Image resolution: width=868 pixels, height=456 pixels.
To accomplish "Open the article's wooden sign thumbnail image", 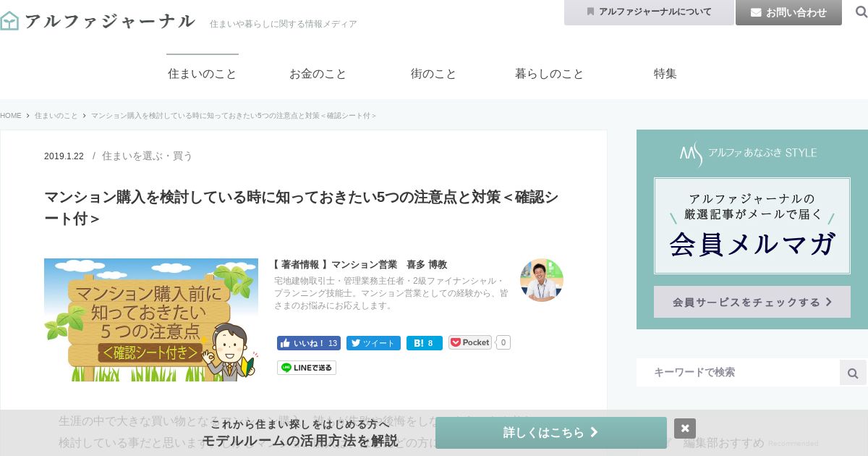I will click(x=151, y=320).
